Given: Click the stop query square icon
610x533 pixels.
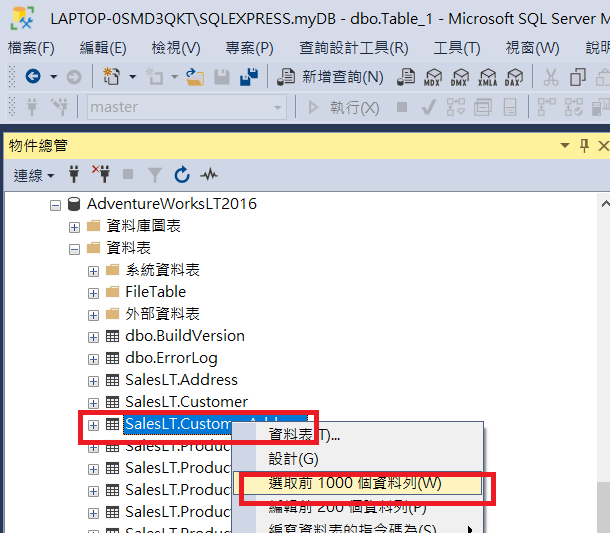Looking at the screenshot, I should click(402, 107).
